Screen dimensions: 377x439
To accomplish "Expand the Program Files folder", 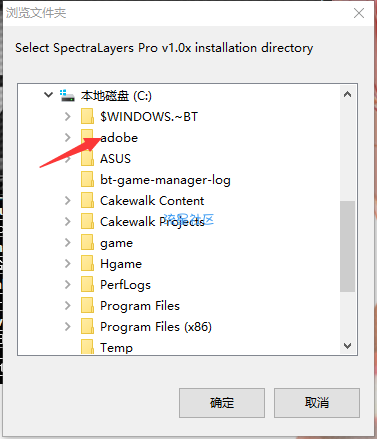I will (68, 305).
